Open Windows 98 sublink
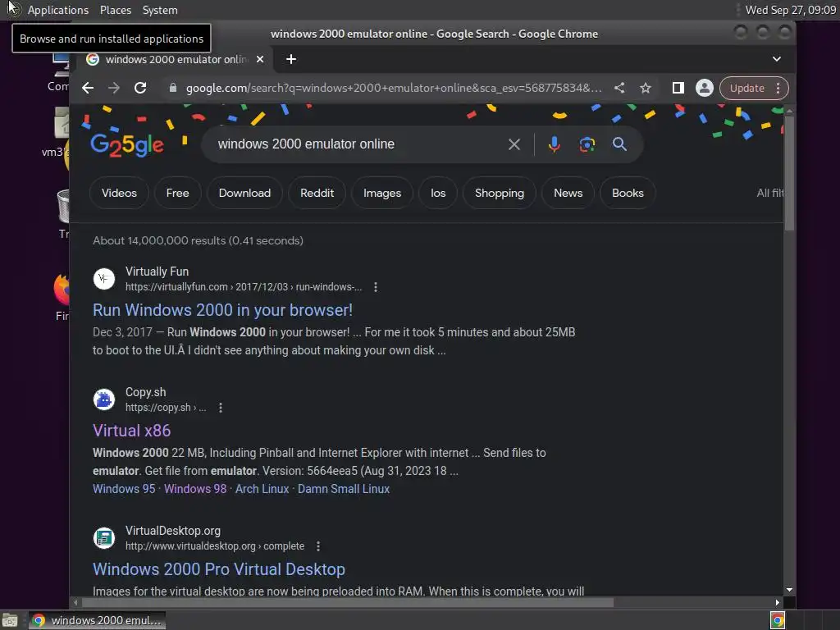Viewport: 840px width, 630px height. click(195, 489)
